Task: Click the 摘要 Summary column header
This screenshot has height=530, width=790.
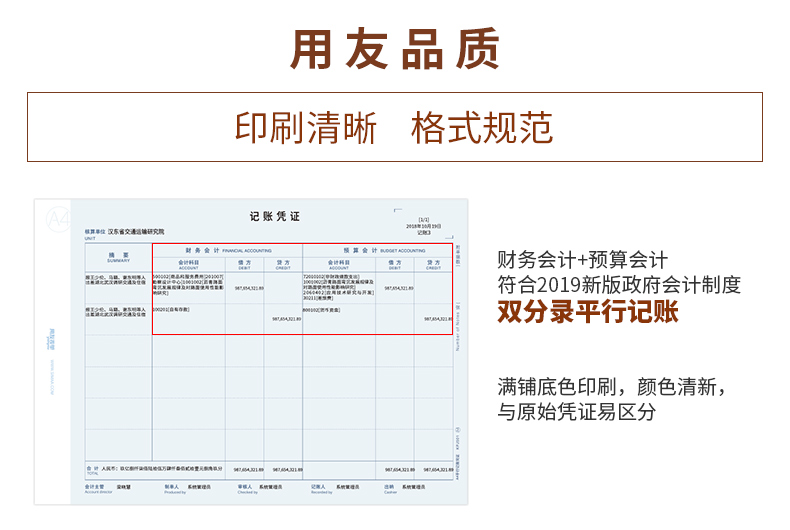Action: click(118, 257)
